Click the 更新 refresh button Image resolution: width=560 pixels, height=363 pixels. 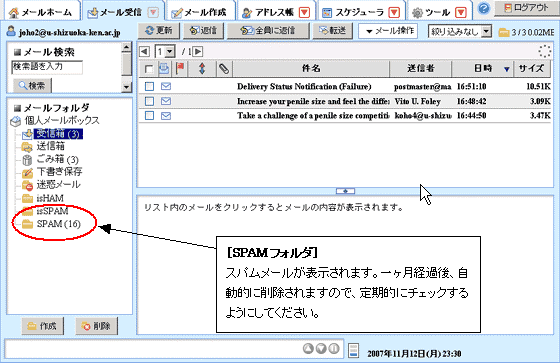point(159,31)
